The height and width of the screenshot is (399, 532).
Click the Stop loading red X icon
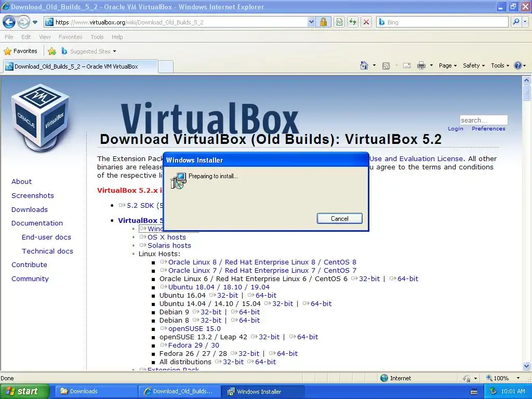click(x=366, y=22)
